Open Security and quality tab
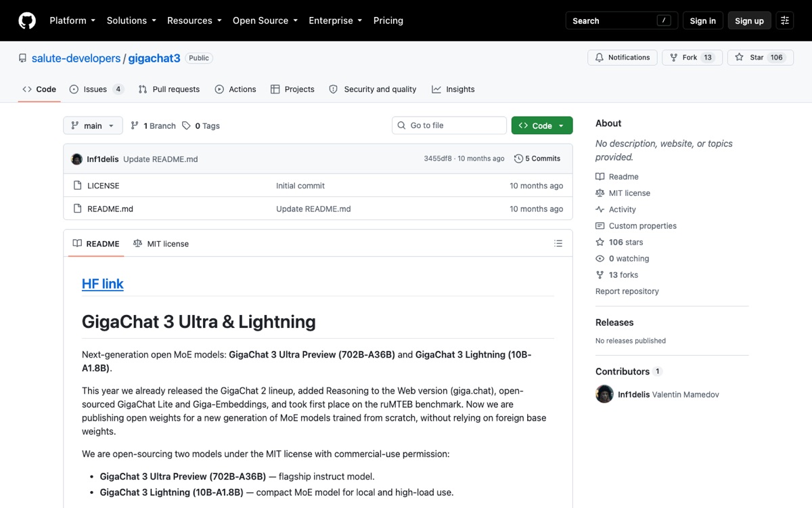The image size is (812, 508). point(373,89)
